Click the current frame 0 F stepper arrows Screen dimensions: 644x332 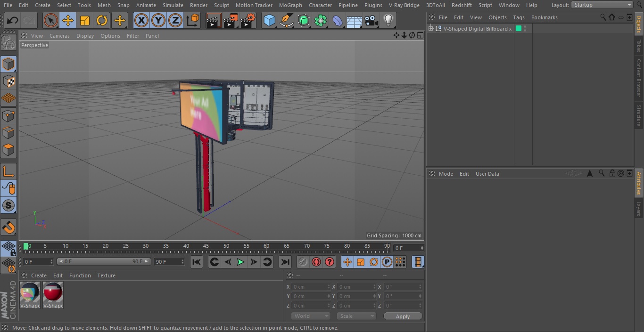pos(51,261)
